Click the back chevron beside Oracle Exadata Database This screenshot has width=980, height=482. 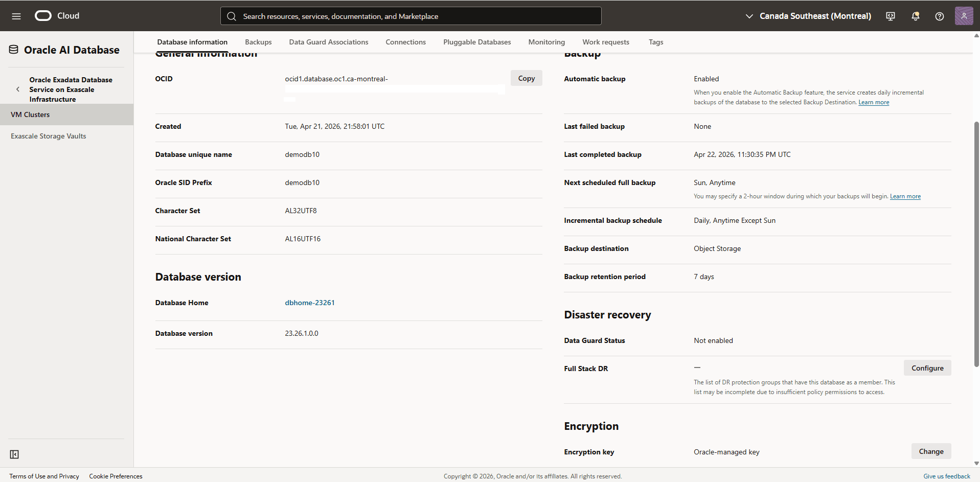point(18,89)
